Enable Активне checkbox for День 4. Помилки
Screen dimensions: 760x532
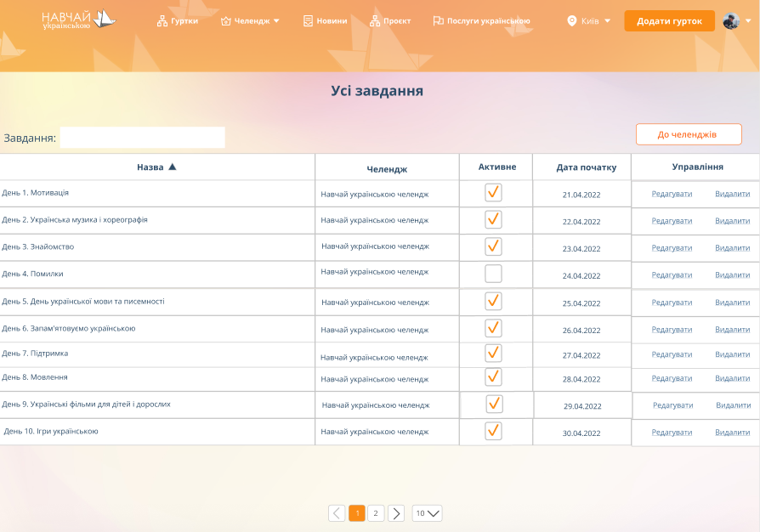point(493,274)
